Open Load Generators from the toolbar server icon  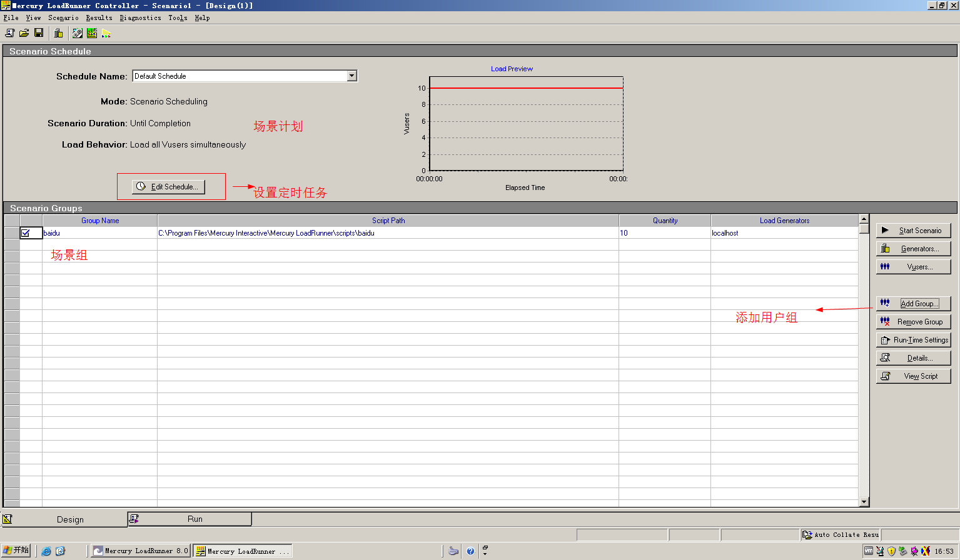point(58,32)
